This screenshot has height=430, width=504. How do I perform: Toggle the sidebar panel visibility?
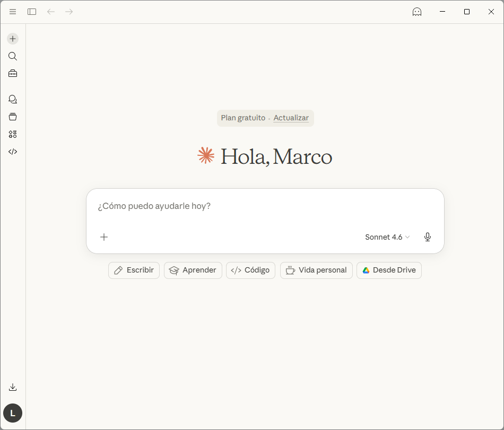click(x=32, y=12)
